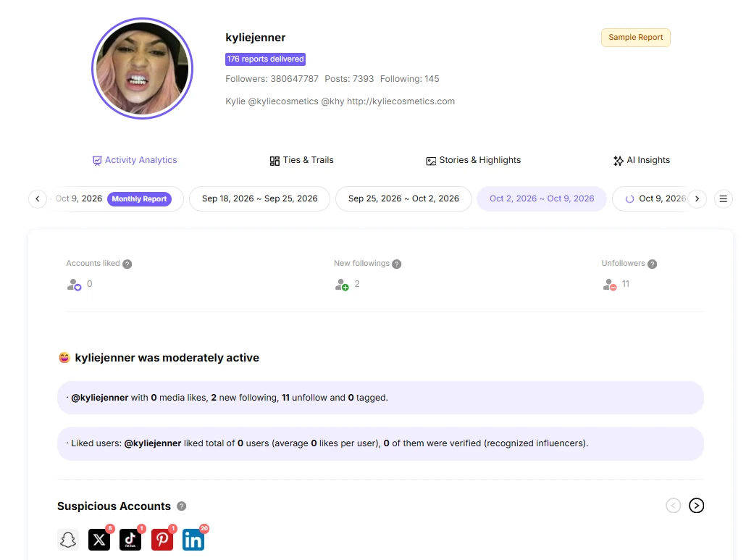Click the help icon beside Suspicious Accounts

click(x=181, y=506)
